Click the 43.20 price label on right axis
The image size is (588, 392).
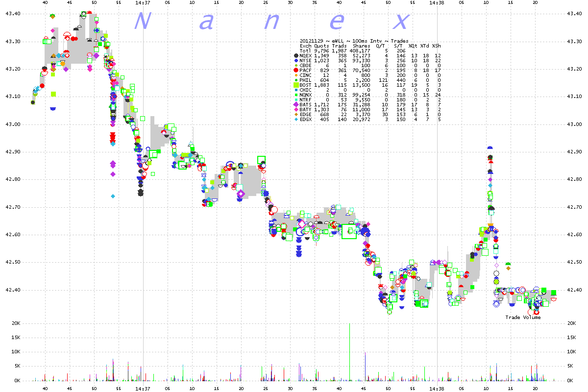[575, 69]
